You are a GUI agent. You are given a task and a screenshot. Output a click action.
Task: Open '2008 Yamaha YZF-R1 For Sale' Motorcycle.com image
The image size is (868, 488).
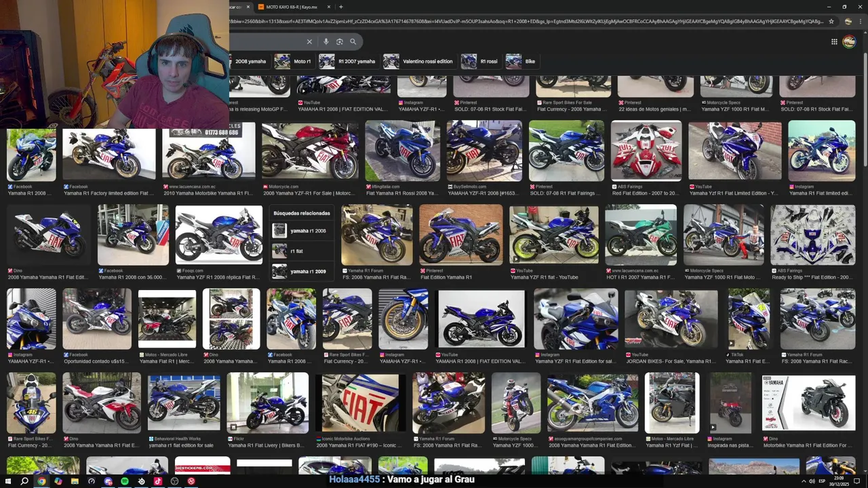[x=309, y=152]
